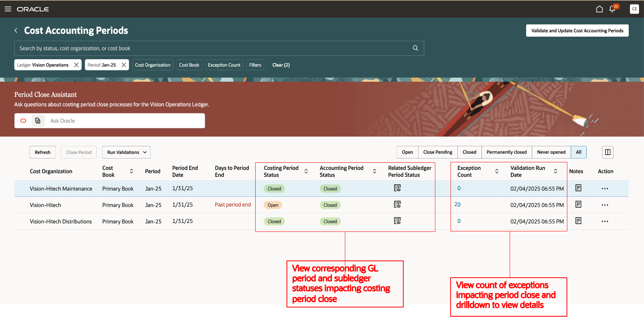The height and width of the screenshot is (317, 644).
Task: Go back using arrow beside Cost Accounting Periods
Action: (x=16, y=31)
